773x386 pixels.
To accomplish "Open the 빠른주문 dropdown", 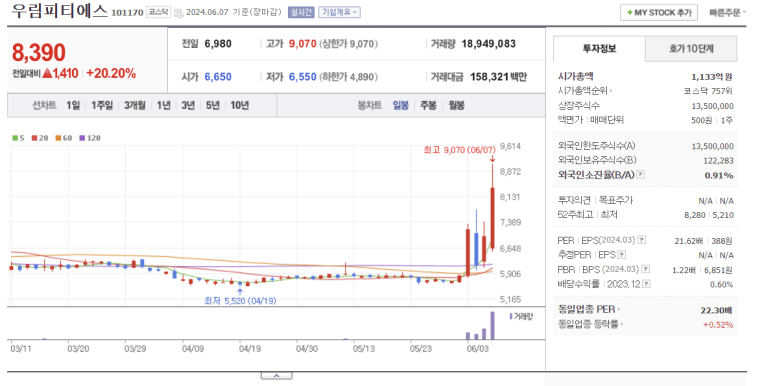I will click(x=728, y=13).
